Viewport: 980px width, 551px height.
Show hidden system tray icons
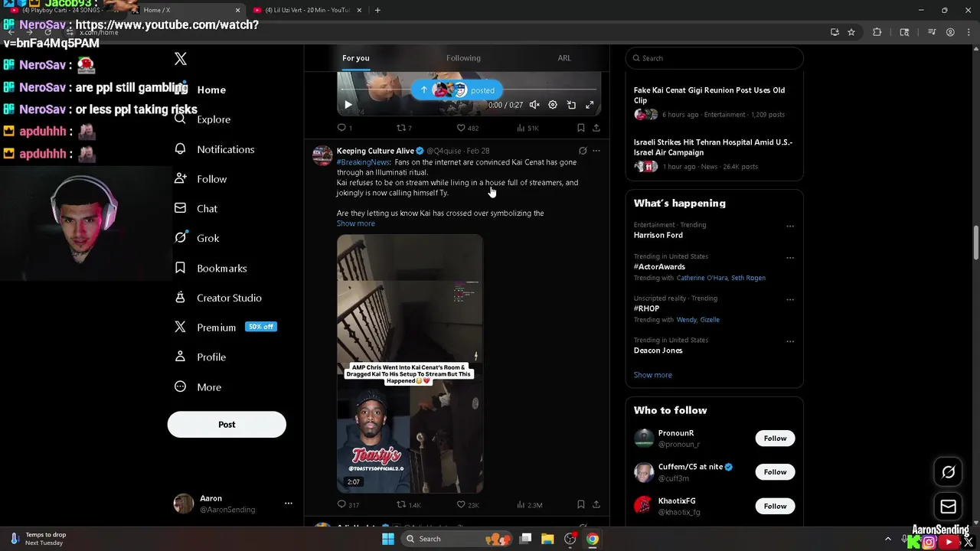click(888, 539)
